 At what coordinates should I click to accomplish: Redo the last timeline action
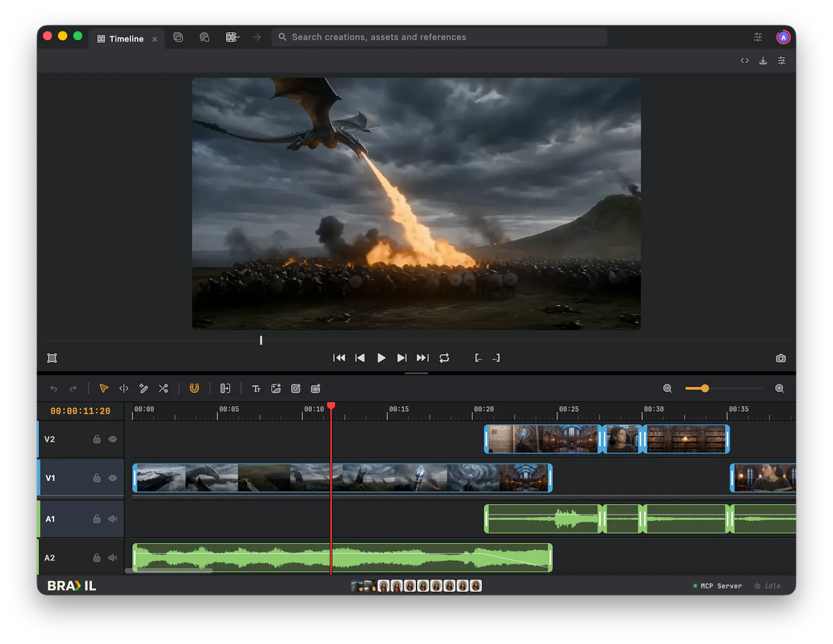[x=73, y=388]
